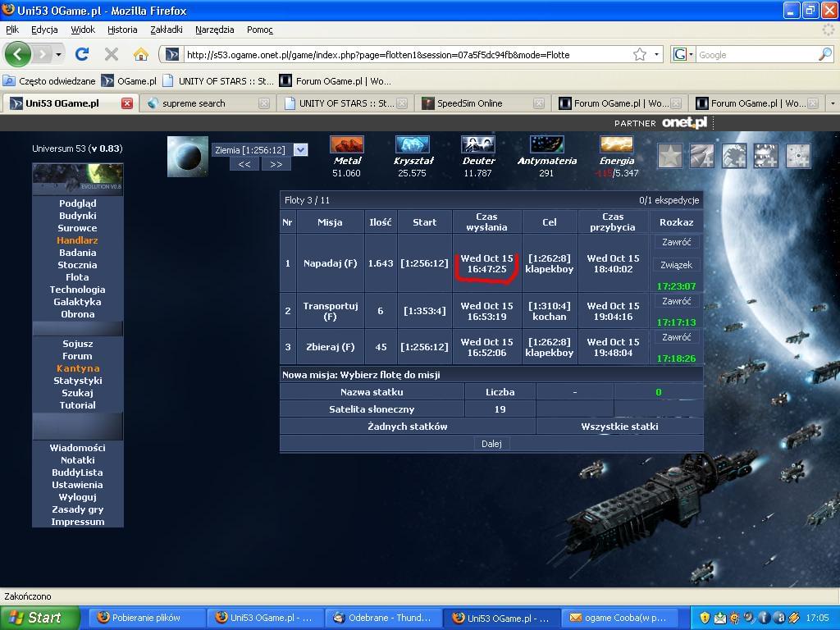
Task: Expand the tab list dropdown arrow
Action: coord(833,103)
